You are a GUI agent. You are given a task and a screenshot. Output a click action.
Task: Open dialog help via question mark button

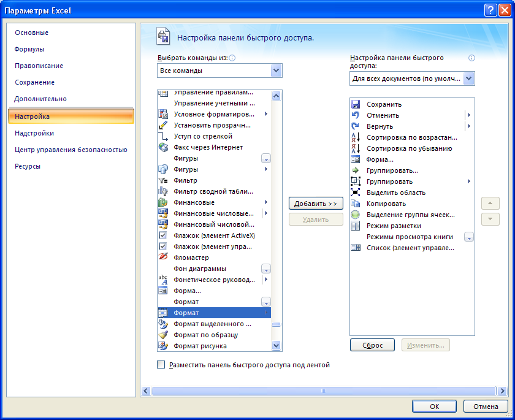point(490,10)
